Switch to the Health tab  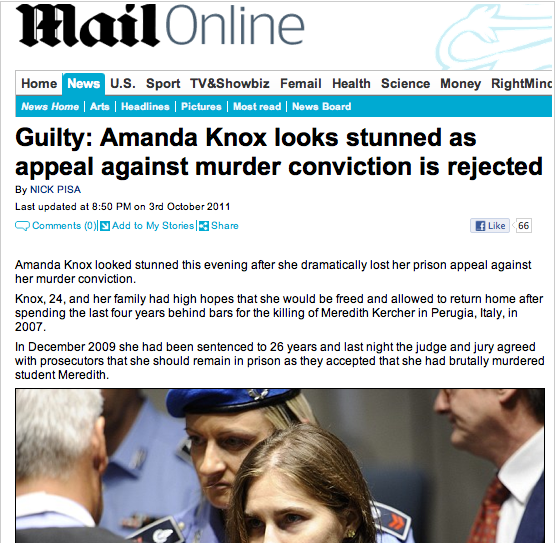[x=351, y=84]
